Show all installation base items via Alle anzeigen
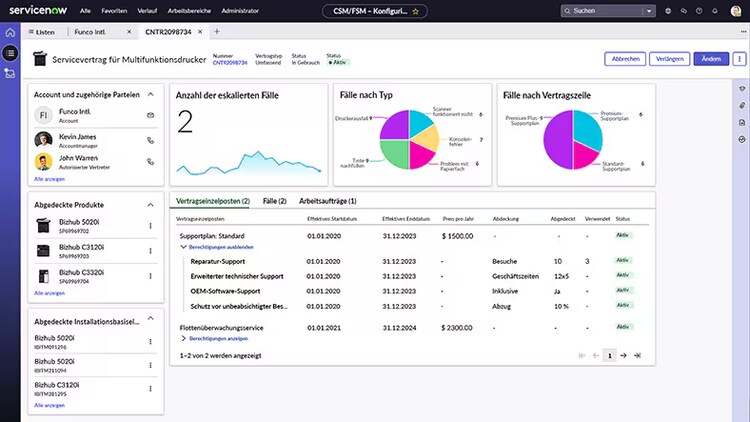Screen dimensions: 750x422 point(49,405)
